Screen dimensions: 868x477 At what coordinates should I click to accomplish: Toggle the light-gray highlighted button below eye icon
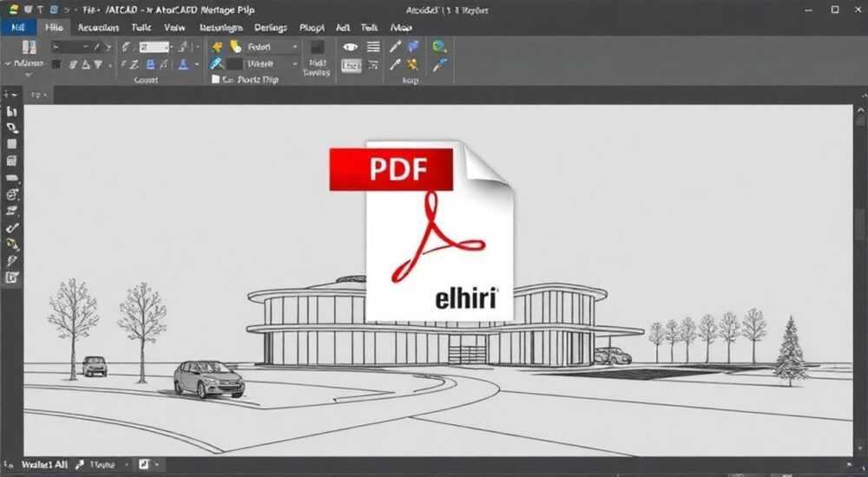(351, 66)
